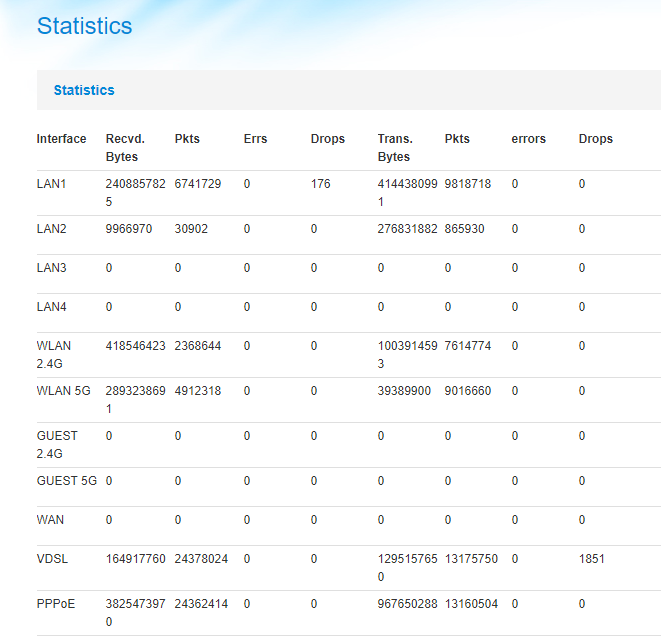Select the Trans. Bytes column header

coord(395,148)
